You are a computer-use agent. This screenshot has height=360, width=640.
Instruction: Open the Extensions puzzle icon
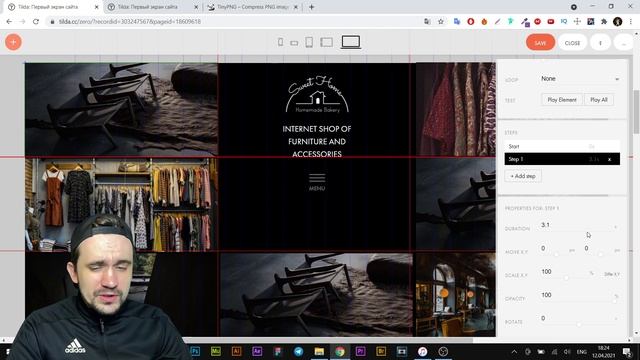tap(604, 22)
